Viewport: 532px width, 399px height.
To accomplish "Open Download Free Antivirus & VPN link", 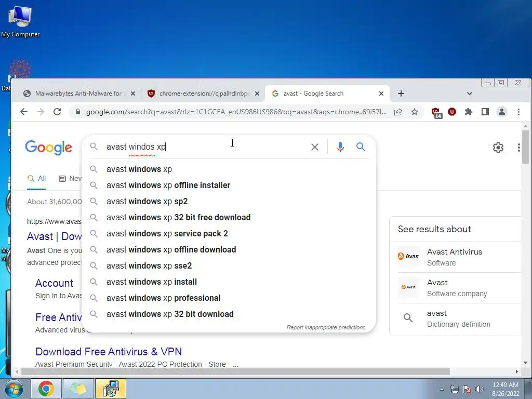I will pos(109,352).
